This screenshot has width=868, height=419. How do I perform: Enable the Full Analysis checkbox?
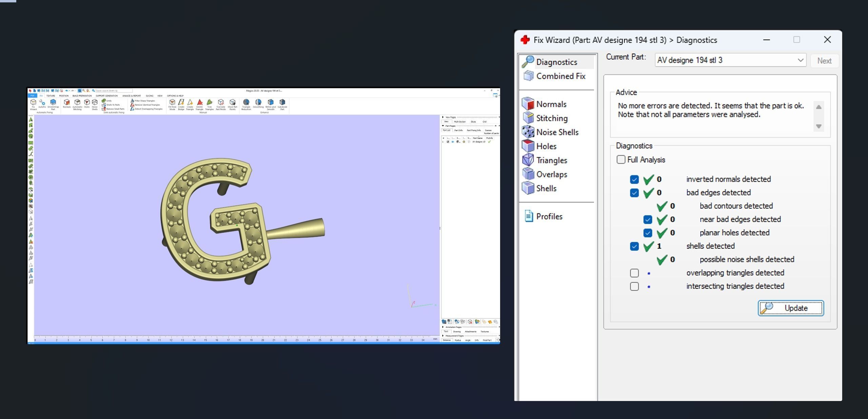click(x=621, y=160)
